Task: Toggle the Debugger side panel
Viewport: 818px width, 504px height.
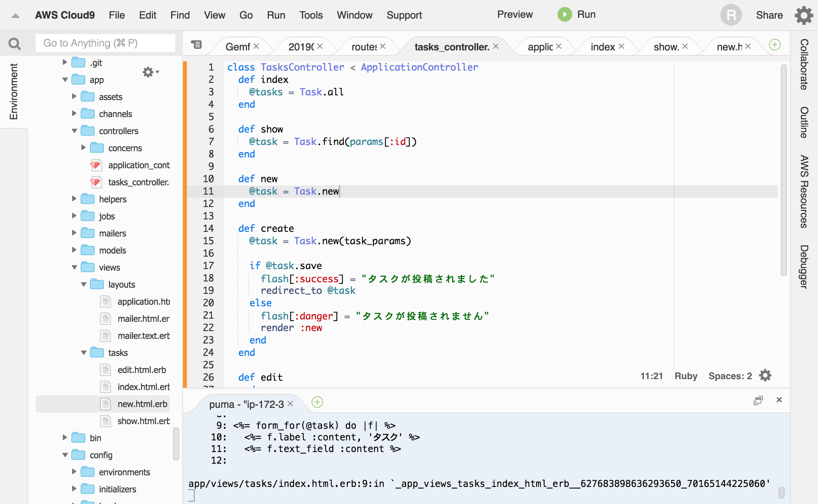Action: coord(804,267)
